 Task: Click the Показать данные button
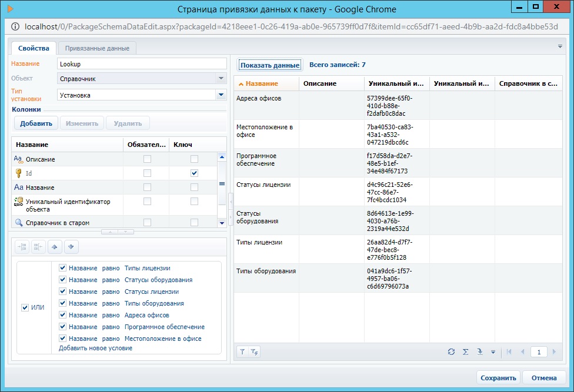coord(270,65)
